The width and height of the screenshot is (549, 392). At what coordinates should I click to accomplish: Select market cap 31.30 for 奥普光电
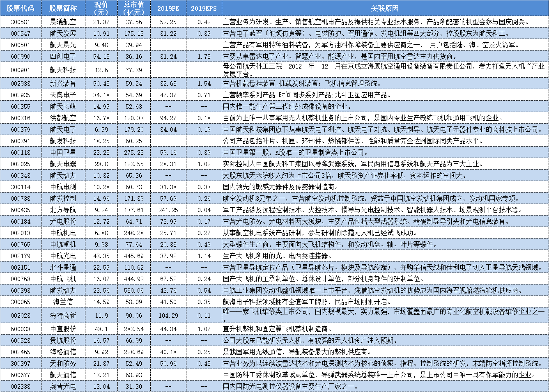134,386
